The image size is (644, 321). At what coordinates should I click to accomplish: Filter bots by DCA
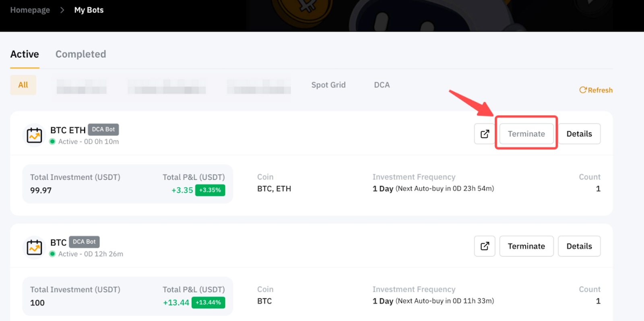(x=382, y=85)
